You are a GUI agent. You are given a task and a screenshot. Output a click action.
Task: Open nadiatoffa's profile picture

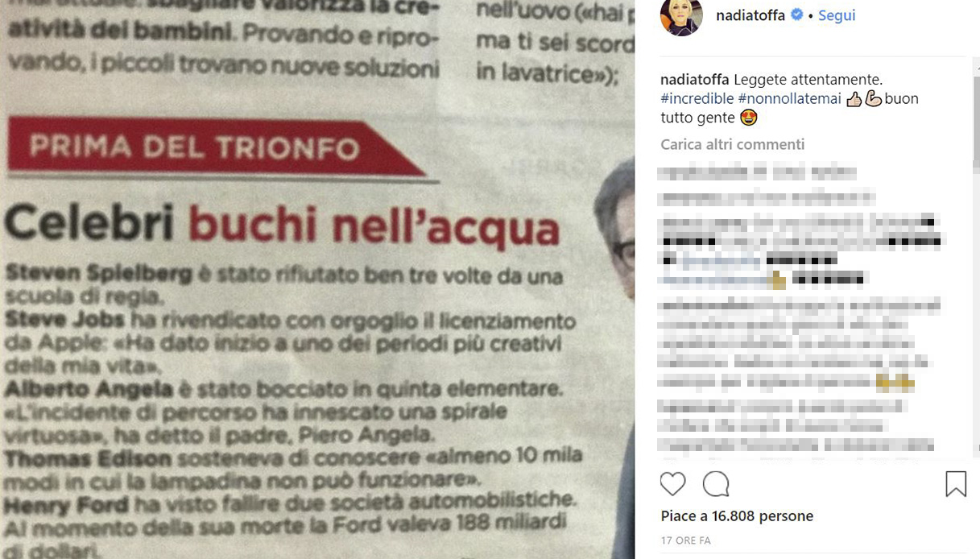tap(681, 16)
